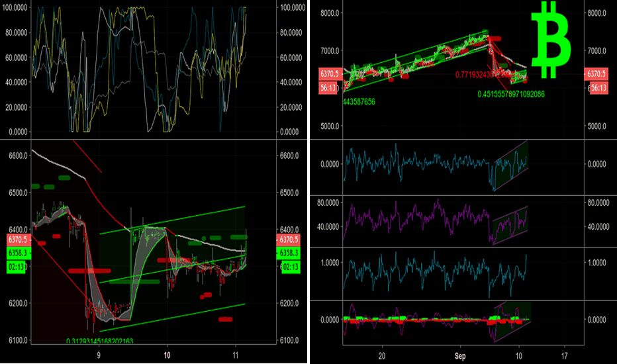Screen dimensions: 617x364
Task: Click 8000.0 on Bitcoin chart's left price axis
Action: 330,13
